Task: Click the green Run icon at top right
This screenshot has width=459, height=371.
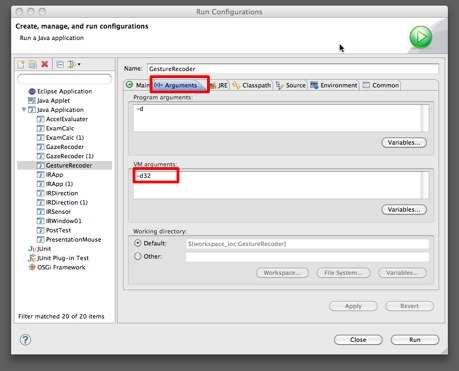Action: pos(421,37)
